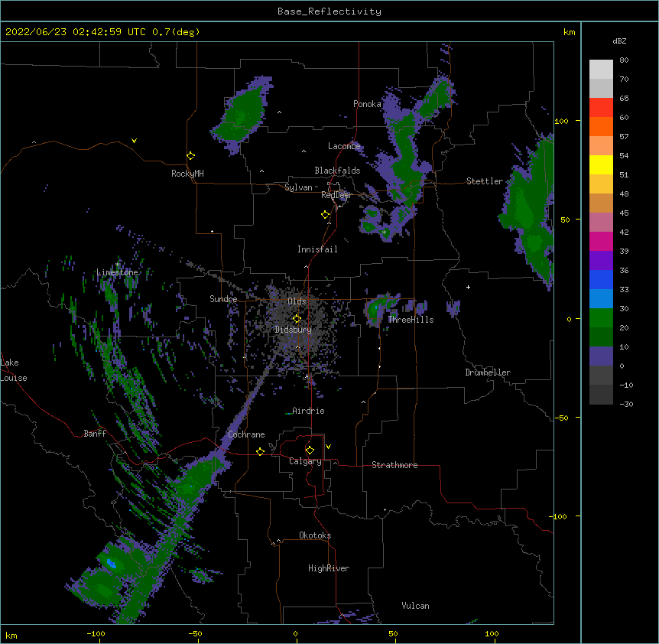Click the Airdrie city label
The image size is (659, 644).
(x=308, y=411)
